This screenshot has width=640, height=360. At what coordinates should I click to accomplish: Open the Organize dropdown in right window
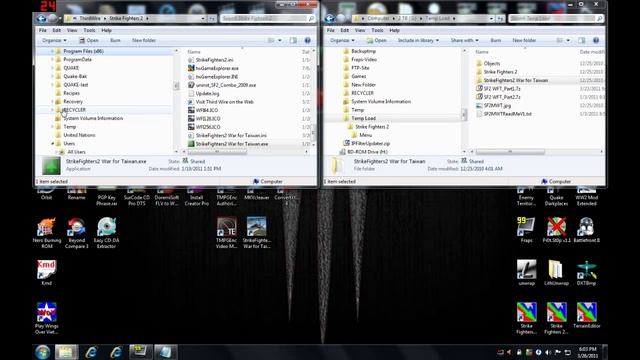click(x=342, y=40)
